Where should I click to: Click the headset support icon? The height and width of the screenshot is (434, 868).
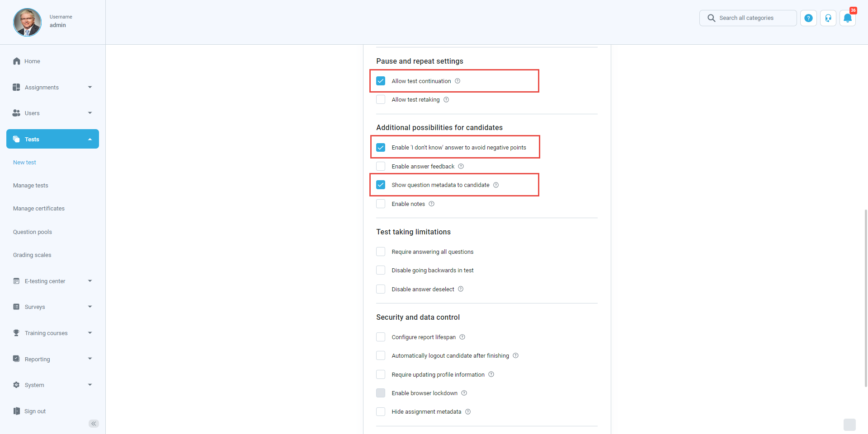click(x=828, y=18)
